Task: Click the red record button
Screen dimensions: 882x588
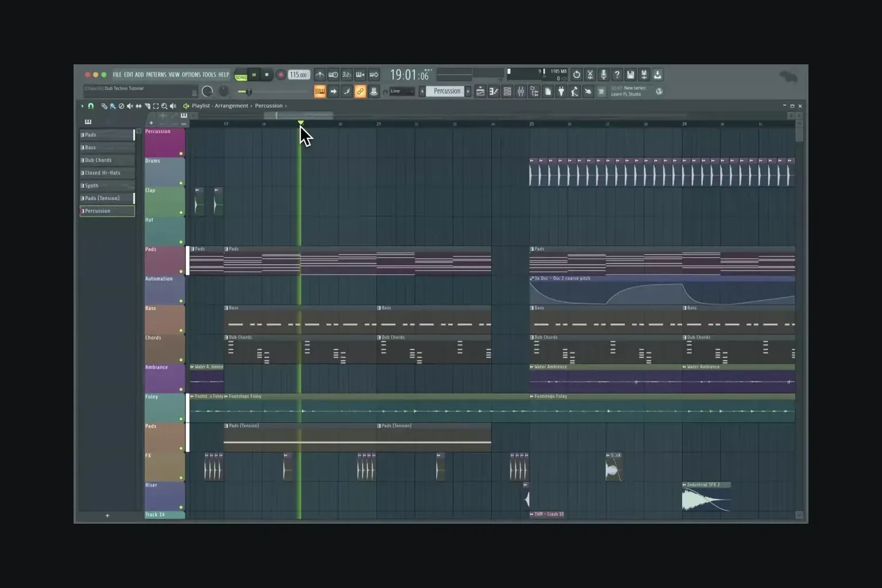Action: [x=281, y=75]
